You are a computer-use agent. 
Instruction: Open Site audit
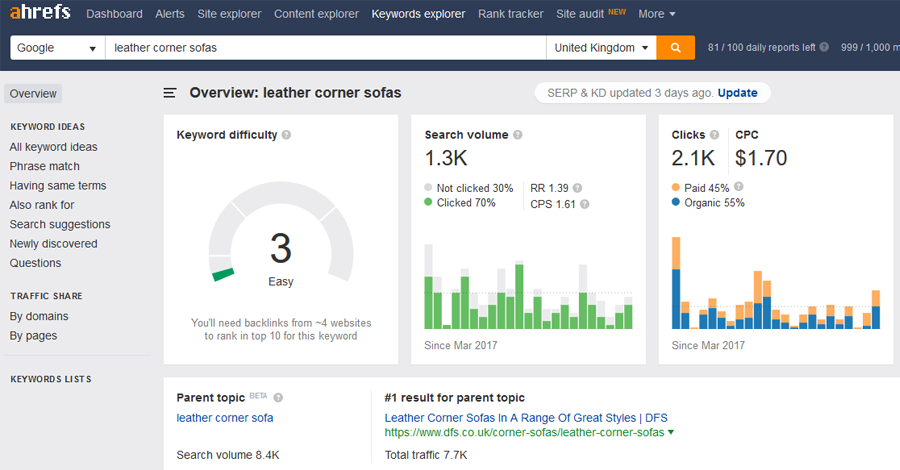(580, 14)
